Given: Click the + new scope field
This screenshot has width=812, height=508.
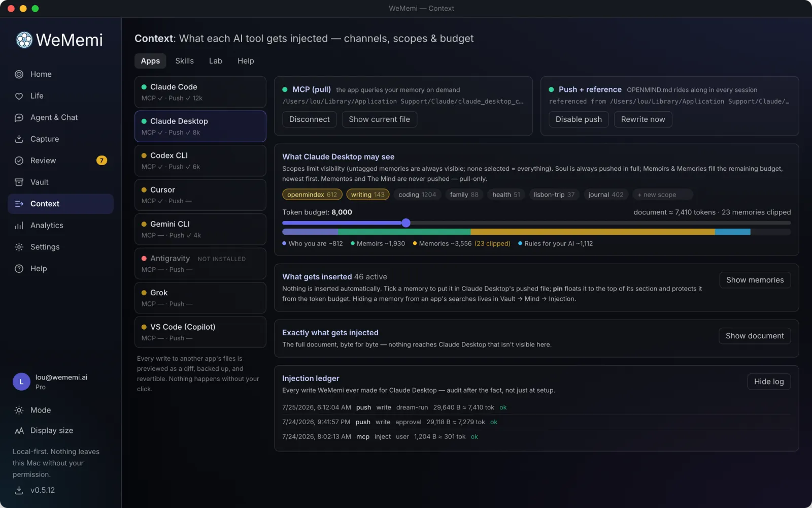Looking at the screenshot, I should click(x=662, y=195).
